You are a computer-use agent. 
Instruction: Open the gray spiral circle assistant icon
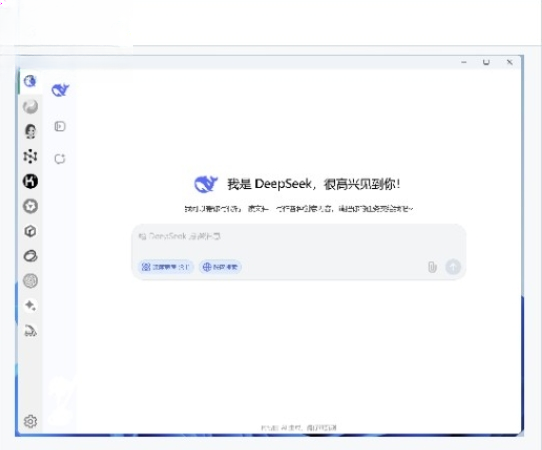pyautogui.click(x=30, y=281)
